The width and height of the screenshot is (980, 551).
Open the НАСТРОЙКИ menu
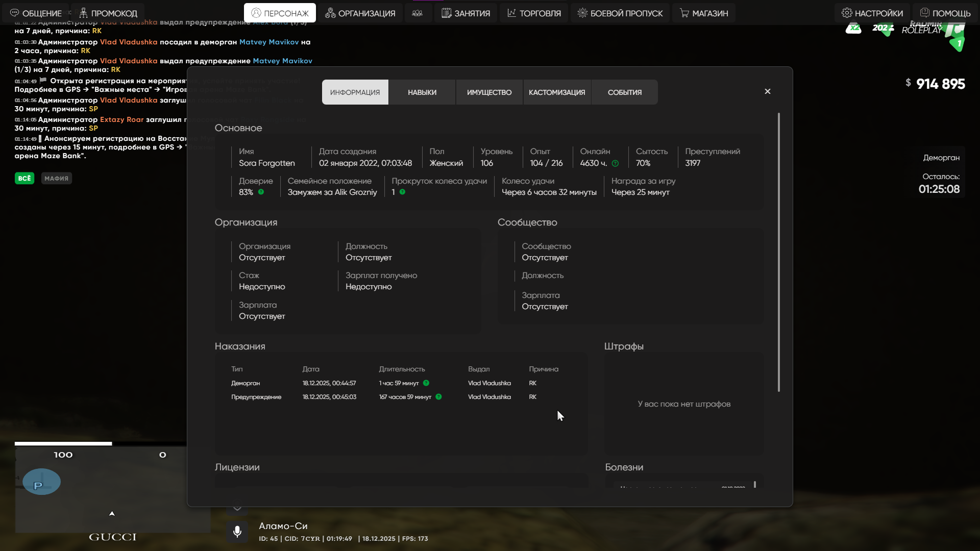coord(872,13)
